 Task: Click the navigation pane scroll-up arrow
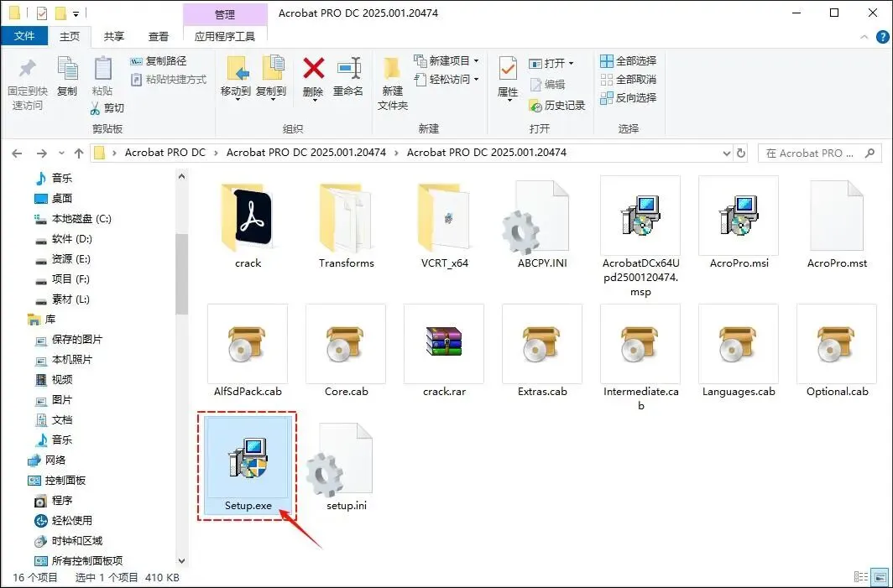point(181,177)
